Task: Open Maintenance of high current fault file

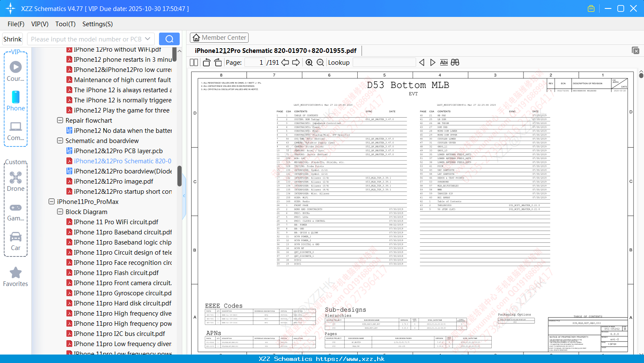Action: 123,80
